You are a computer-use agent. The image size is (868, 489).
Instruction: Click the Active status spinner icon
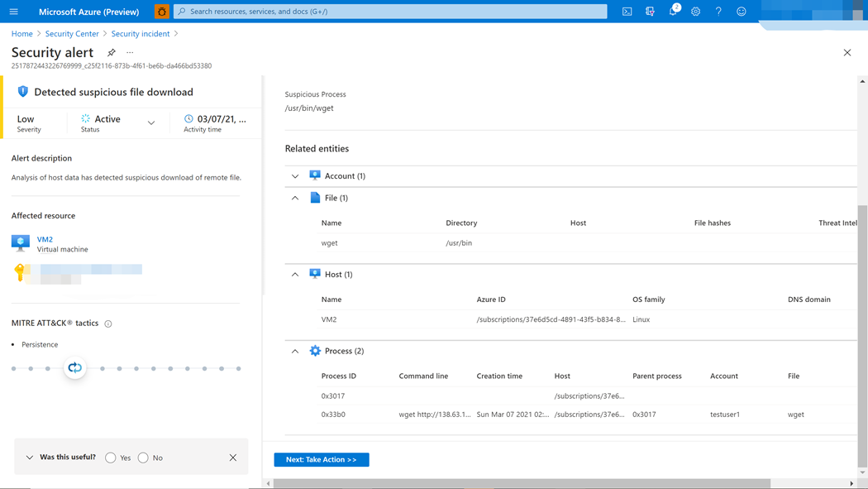(85, 118)
